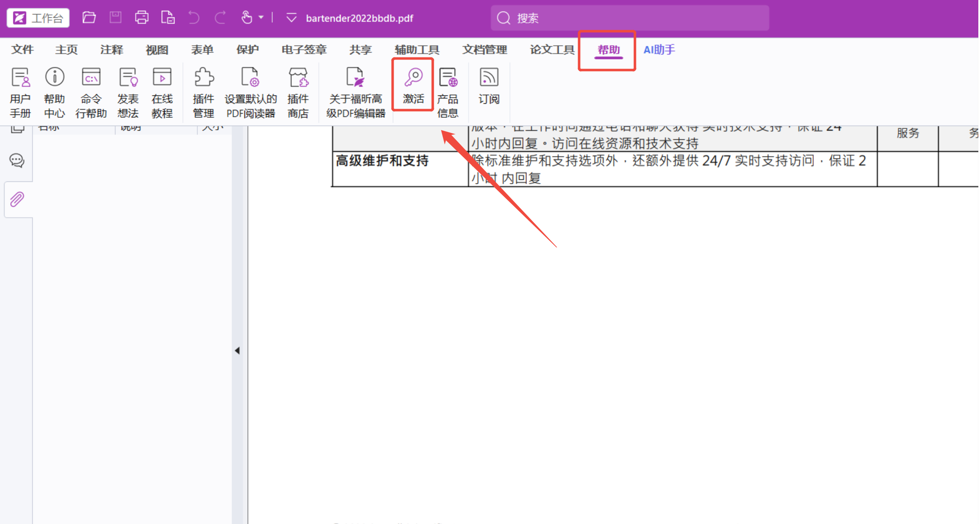Viewport: 980px width, 524px height.
Task: Click the 工作台 workbench button
Action: tap(38, 18)
